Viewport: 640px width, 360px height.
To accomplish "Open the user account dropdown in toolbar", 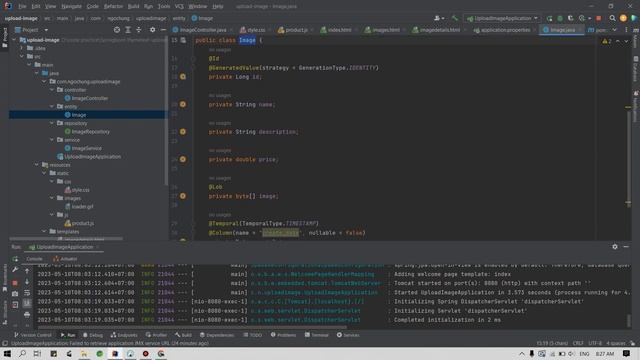I will point(439,18).
